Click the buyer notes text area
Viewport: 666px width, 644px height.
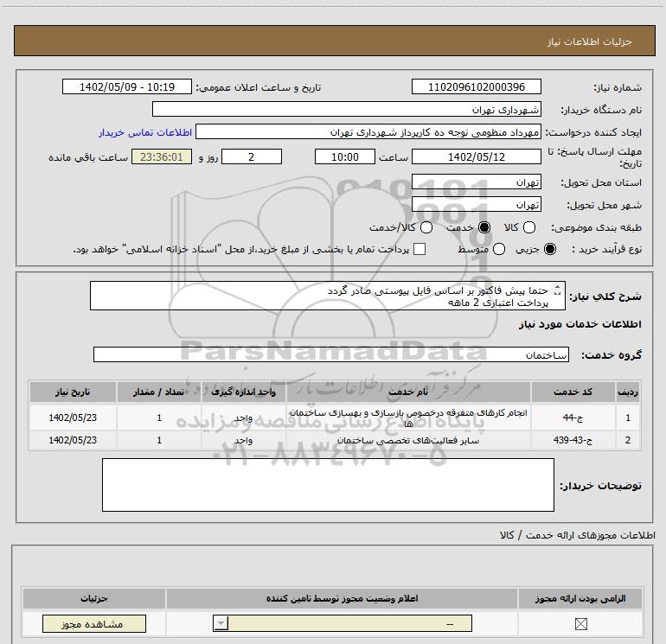pos(328,485)
